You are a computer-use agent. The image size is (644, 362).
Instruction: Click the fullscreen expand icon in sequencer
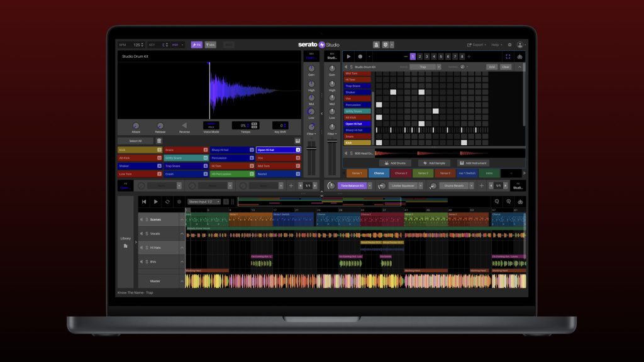click(508, 57)
